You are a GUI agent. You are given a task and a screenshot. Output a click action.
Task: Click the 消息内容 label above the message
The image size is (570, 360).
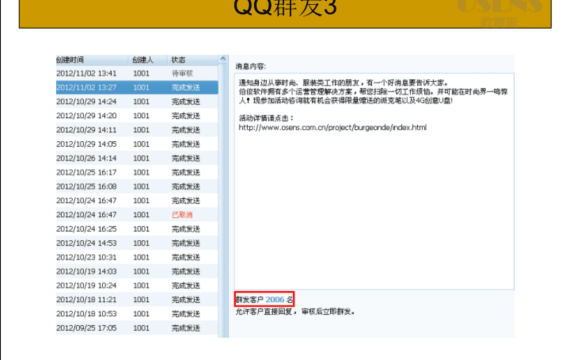click(x=251, y=67)
